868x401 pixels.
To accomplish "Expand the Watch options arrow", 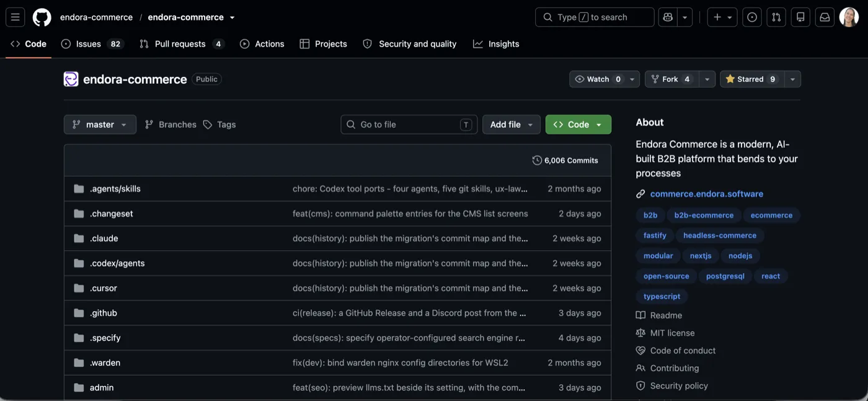I will (632, 79).
